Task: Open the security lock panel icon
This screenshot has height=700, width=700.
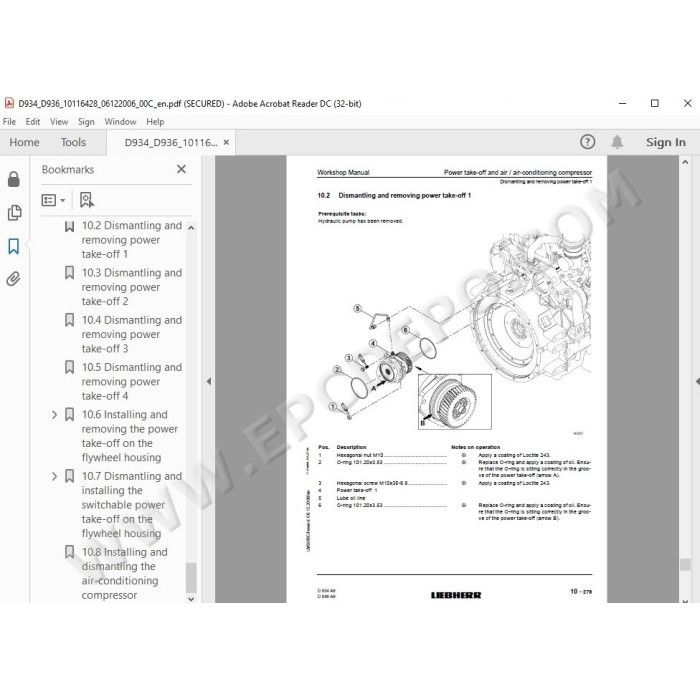Action: 14,179
